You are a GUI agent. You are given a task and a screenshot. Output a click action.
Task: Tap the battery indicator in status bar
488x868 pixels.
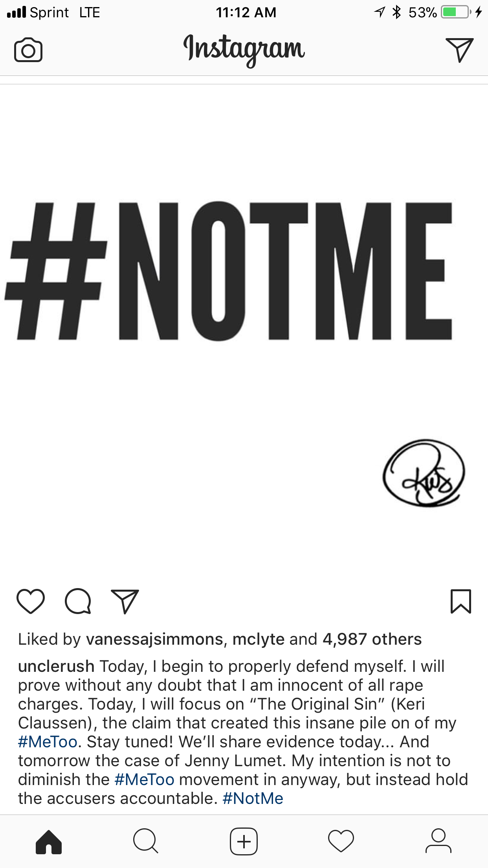click(x=456, y=12)
